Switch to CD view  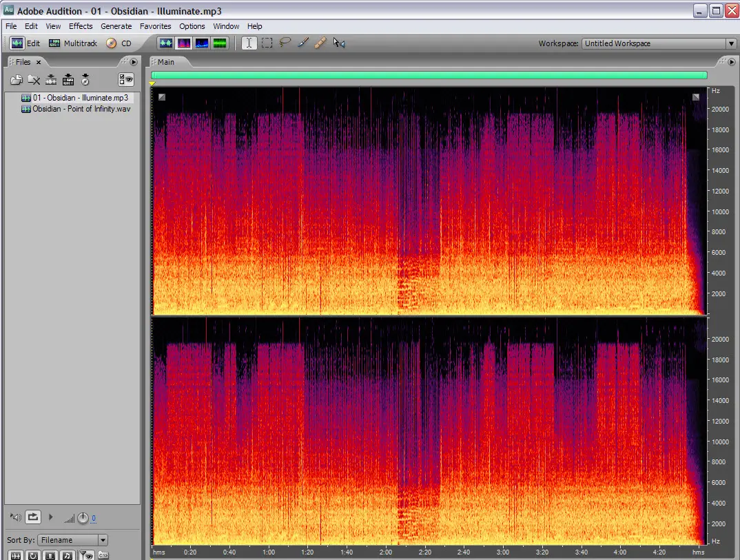119,43
